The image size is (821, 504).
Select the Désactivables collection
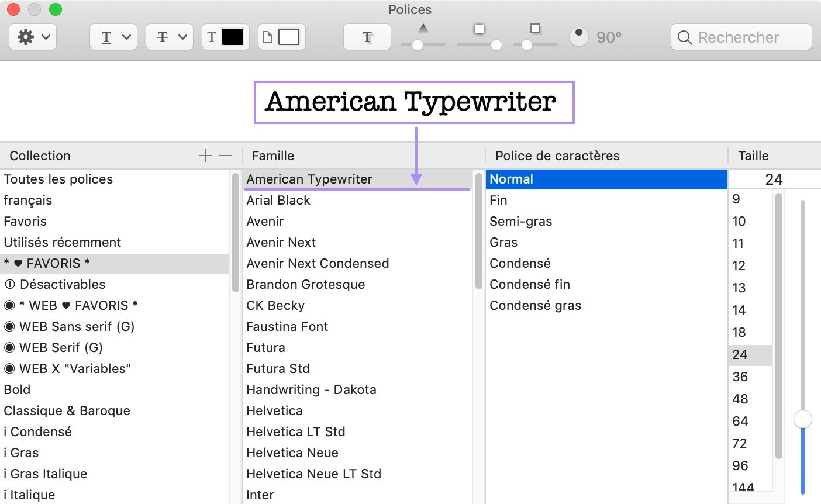click(x=62, y=284)
